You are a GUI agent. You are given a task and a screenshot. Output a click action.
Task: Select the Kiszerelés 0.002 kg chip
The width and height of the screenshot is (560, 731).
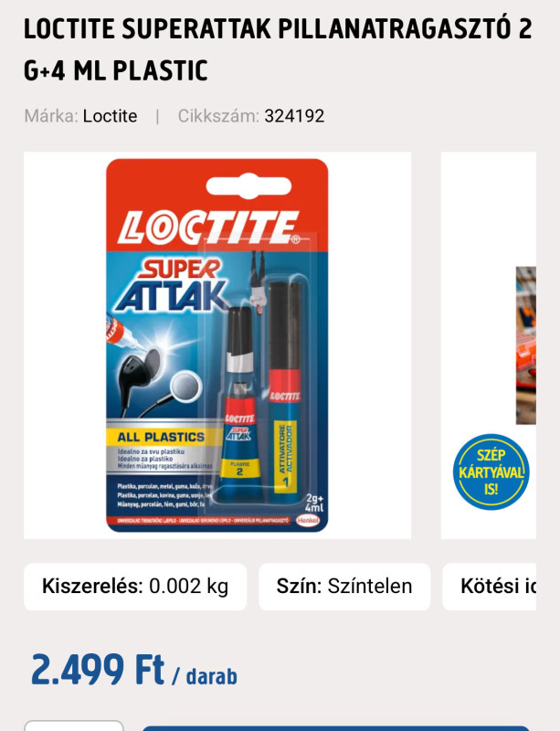pyautogui.click(x=135, y=587)
